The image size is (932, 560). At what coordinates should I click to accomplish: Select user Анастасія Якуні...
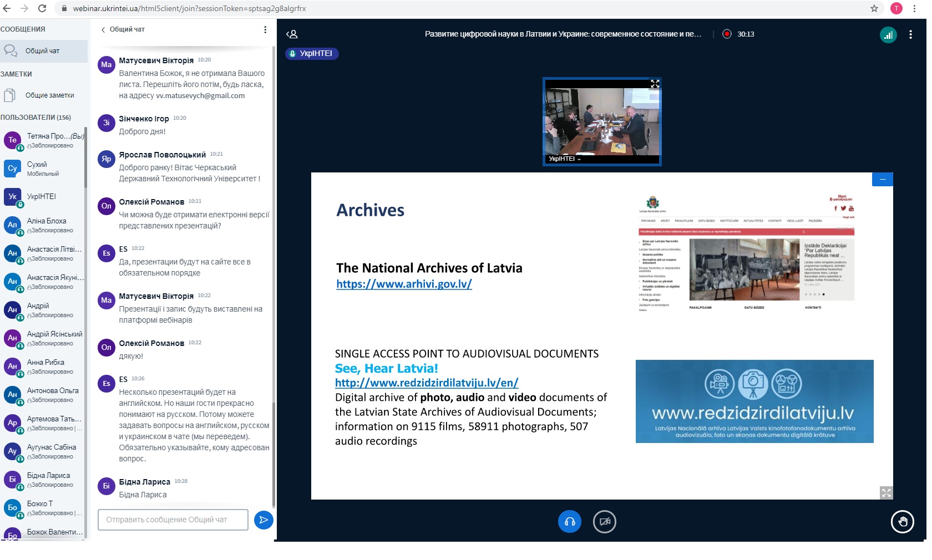tap(42, 282)
